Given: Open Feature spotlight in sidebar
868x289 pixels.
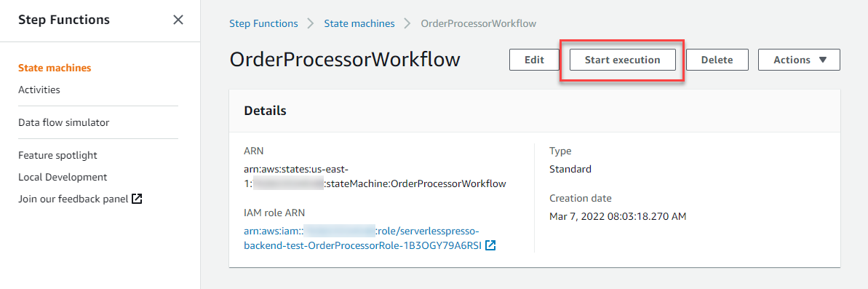Looking at the screenshot, I should pos(57,155).
